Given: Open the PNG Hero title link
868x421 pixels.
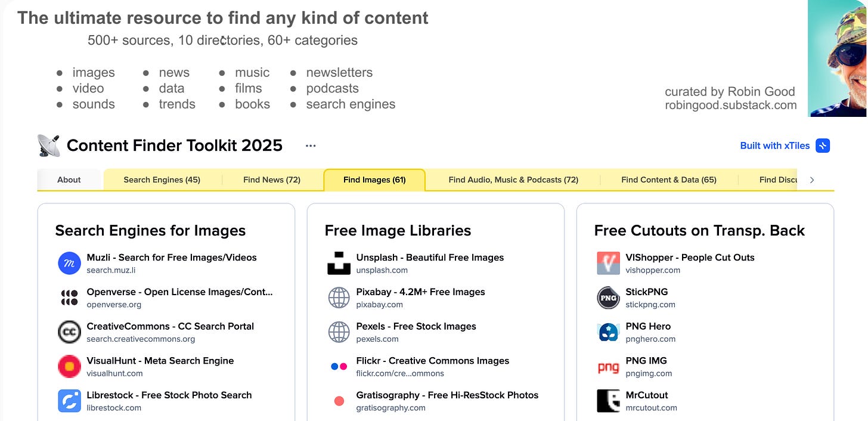Looking at the screenshot, I should point(648,326).
